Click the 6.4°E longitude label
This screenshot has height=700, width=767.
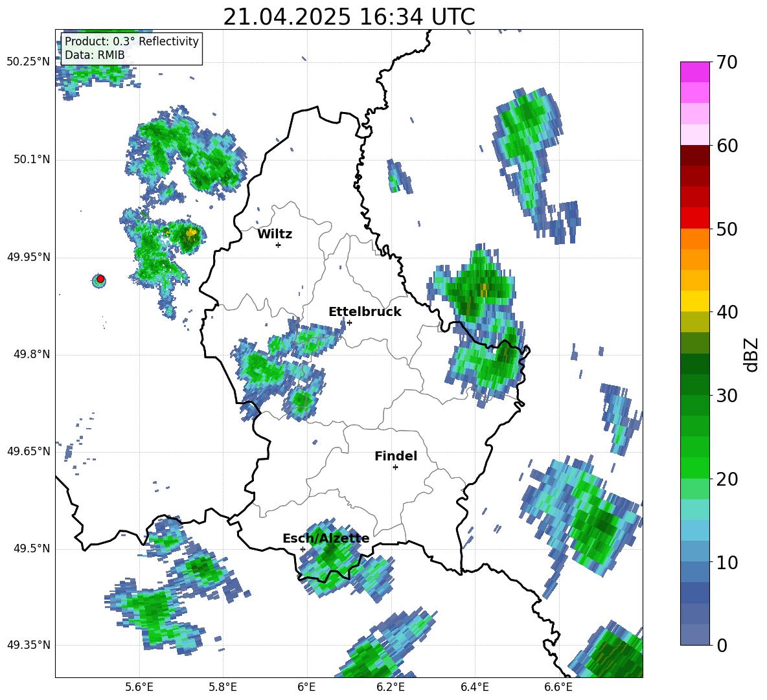pos(474,687)
